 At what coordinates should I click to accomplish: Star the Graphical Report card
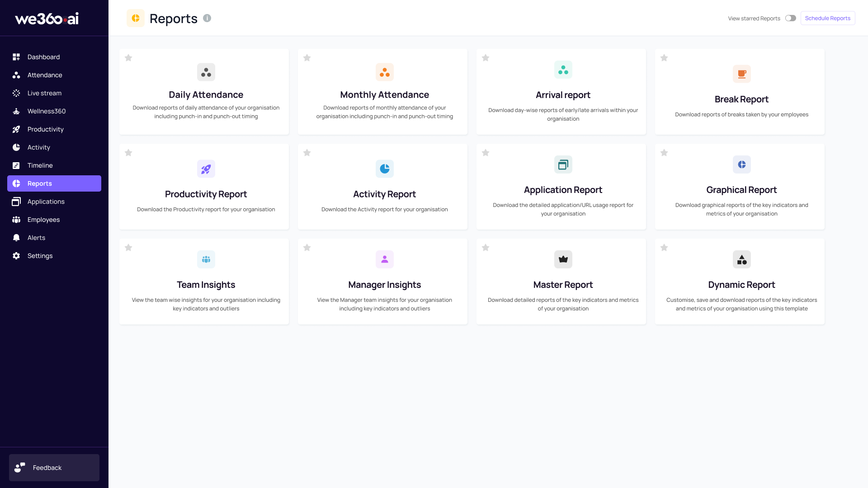664,153
